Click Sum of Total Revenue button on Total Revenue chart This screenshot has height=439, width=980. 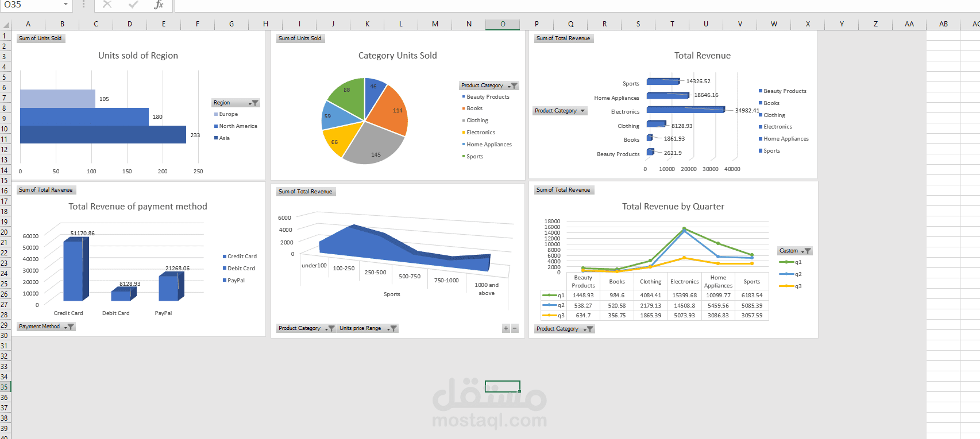coord(564,38)
